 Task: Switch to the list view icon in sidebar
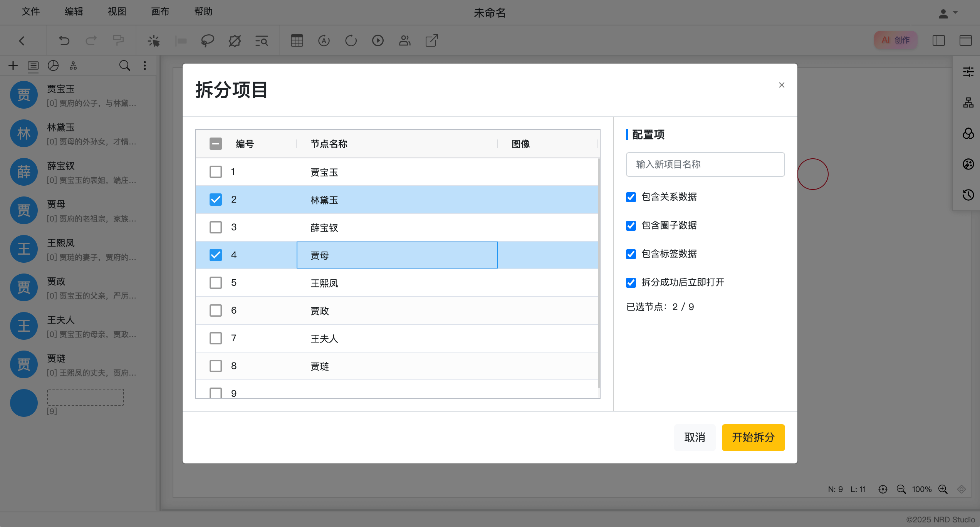pyautogui.click(x=33, y=65)
